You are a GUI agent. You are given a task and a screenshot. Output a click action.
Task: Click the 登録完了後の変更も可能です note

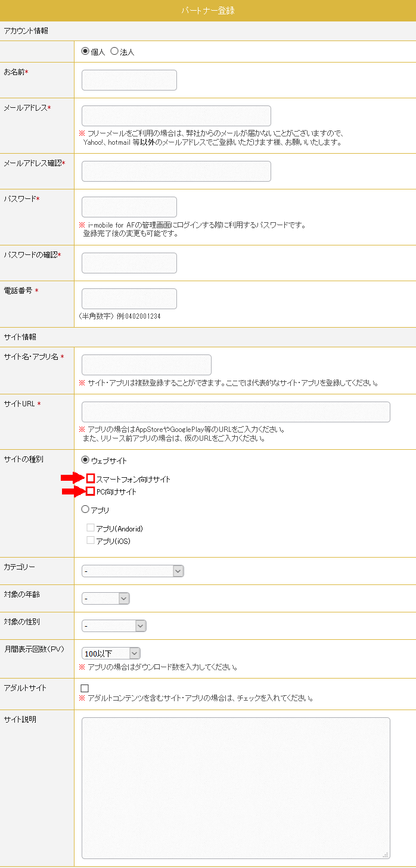point(131,234)
